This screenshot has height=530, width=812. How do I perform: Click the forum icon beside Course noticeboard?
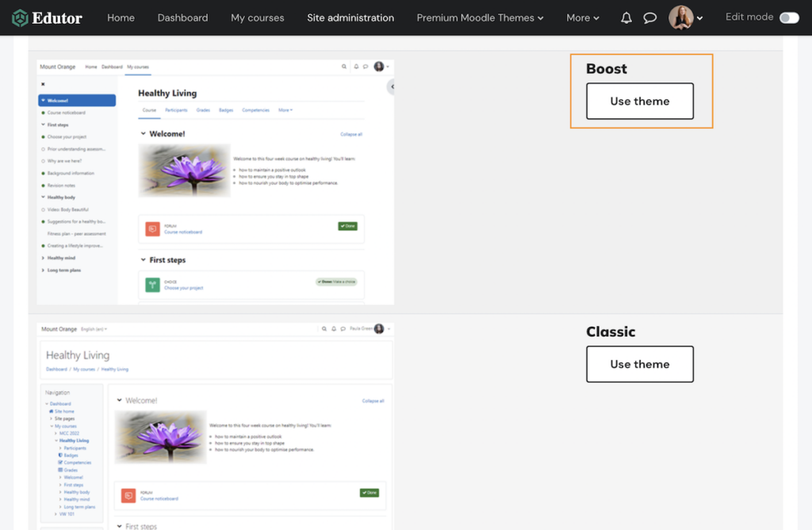151,229
